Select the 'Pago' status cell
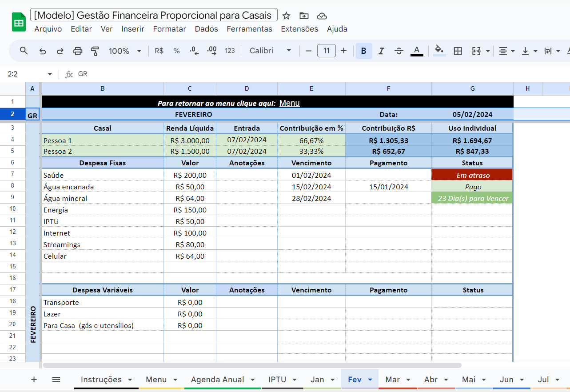The image size is (570, 392). pyautogui.click(x=472, y=187)
